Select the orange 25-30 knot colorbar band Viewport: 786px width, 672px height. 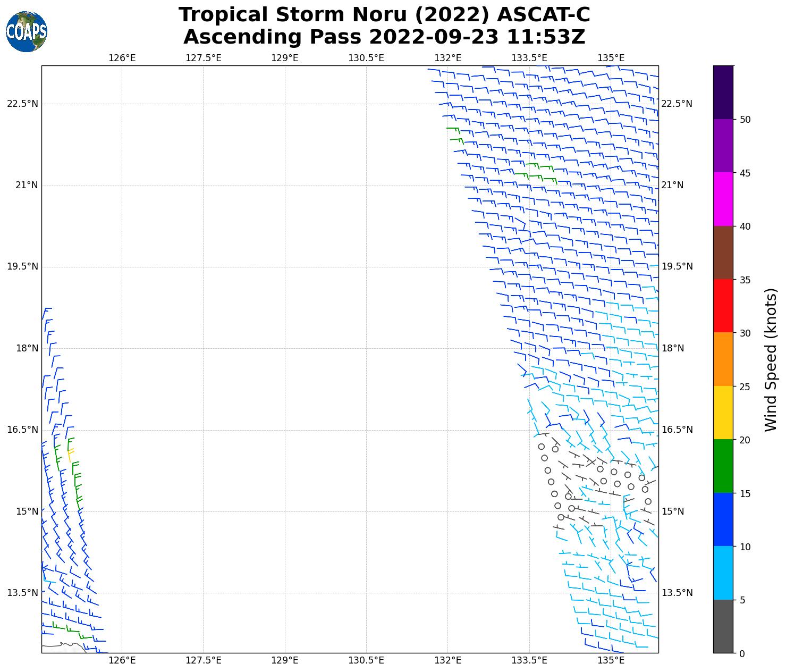pyautogui.click(x=723, y=359)
